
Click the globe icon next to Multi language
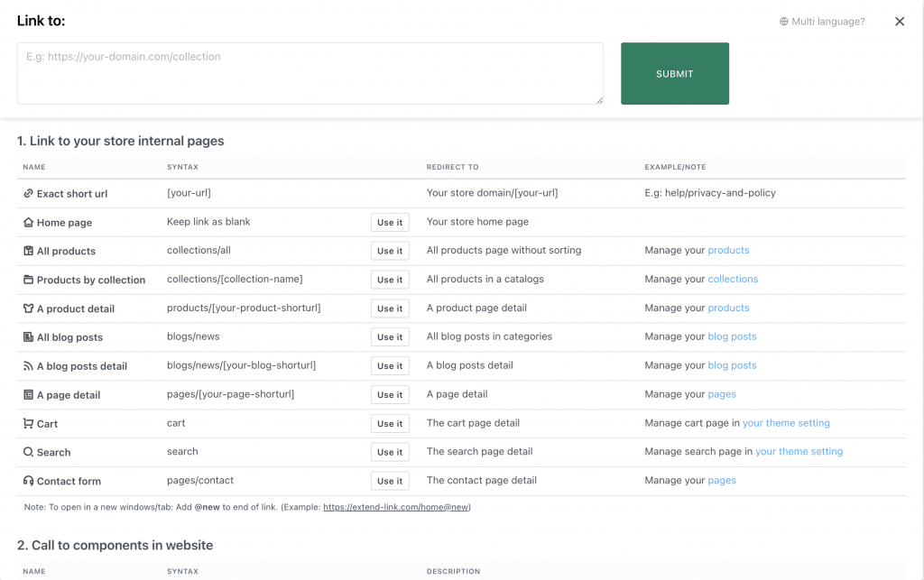pyautogui.click(x=783, y=22)
